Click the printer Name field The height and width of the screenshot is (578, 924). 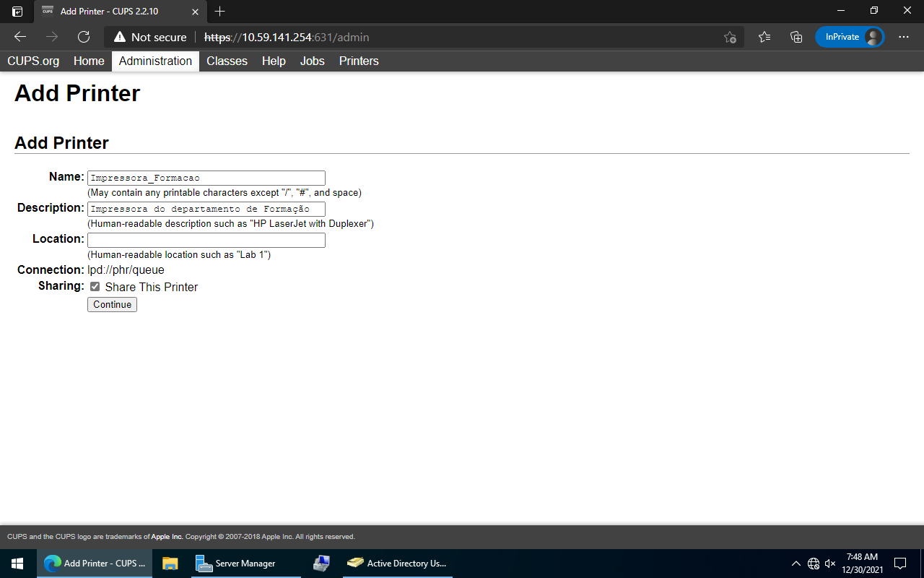point(206,178)
